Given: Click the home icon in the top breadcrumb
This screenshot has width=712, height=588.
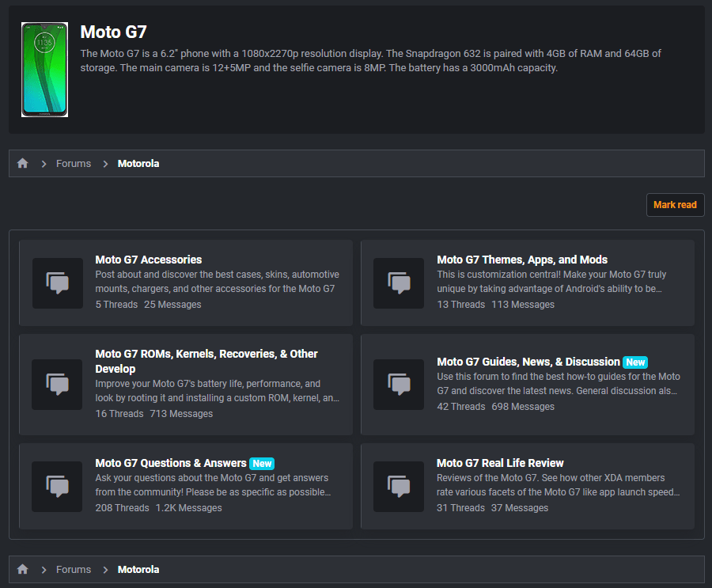Looking at the screenshot, I should coord(23,163).
